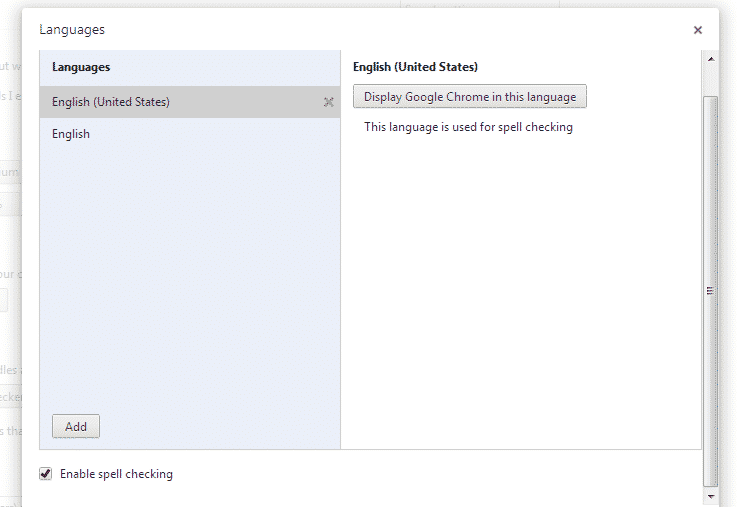Image resolution: width=737 pixels, height=507 pixels.
Task: Select English (United States) in the languages list
Action: (x=111, y=102)
